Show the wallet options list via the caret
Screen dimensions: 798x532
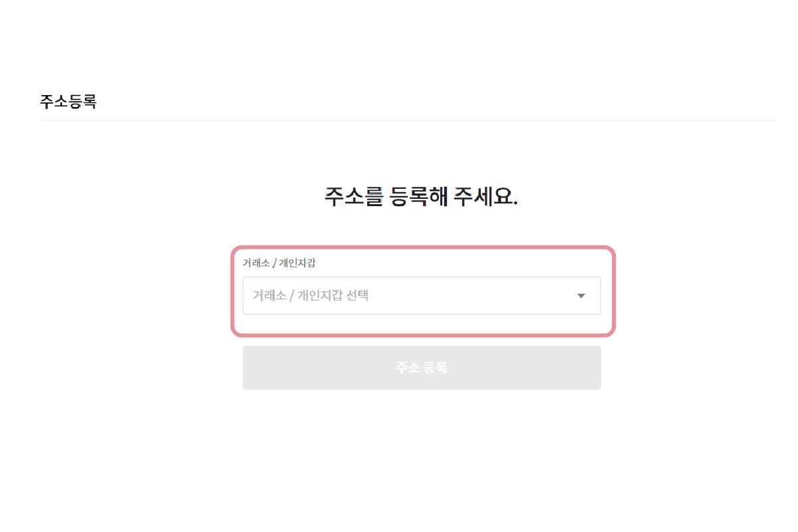(581, 296)
